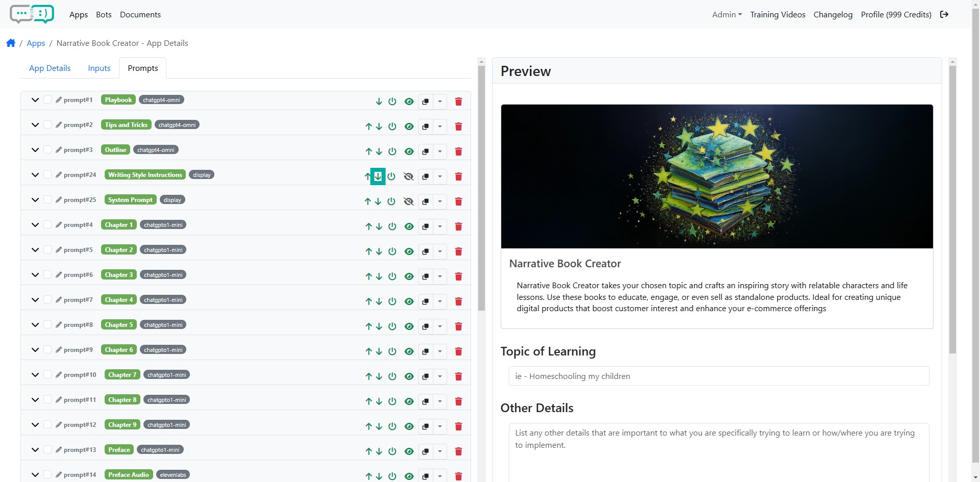Delete the Chapter 5 prompt

pos(458,326)
